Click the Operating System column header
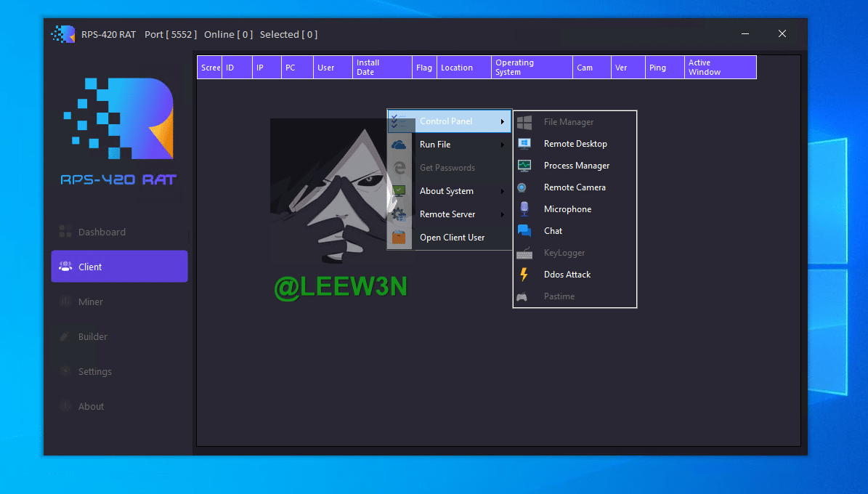Image resolution: width=868 pixels, height=494 pixels. [x=532, y=68]
